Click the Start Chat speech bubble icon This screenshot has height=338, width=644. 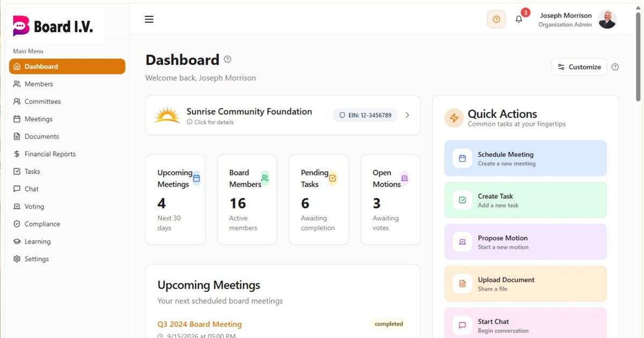click(x=462, y=325)
